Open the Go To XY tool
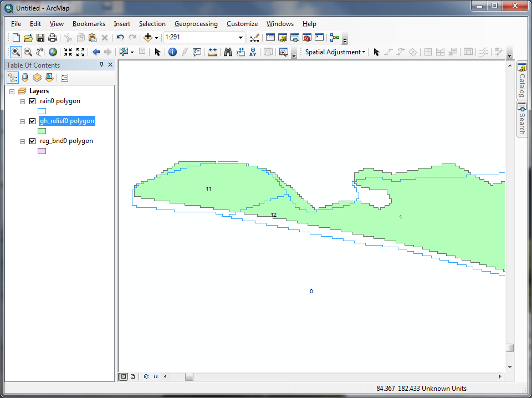Image resolution: width=532 pixels, height=398 pixels. [253, 52]
